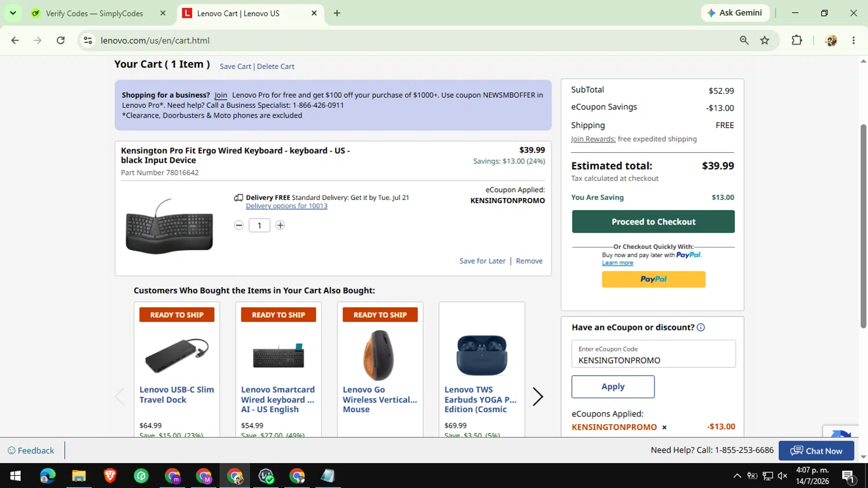This screenshot has width=868, height=488.
Task: Checkout with the yellow PayPal button
Action: [653, 279]
